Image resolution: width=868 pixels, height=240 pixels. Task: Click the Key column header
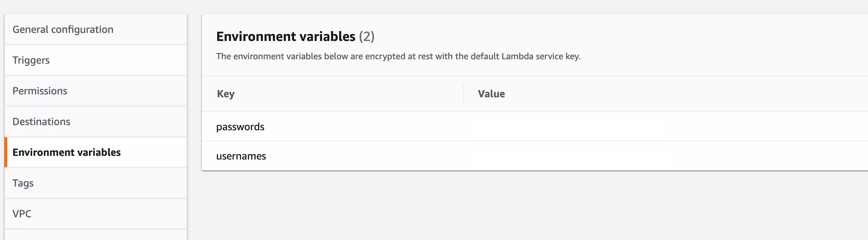(x=225, y=94)
